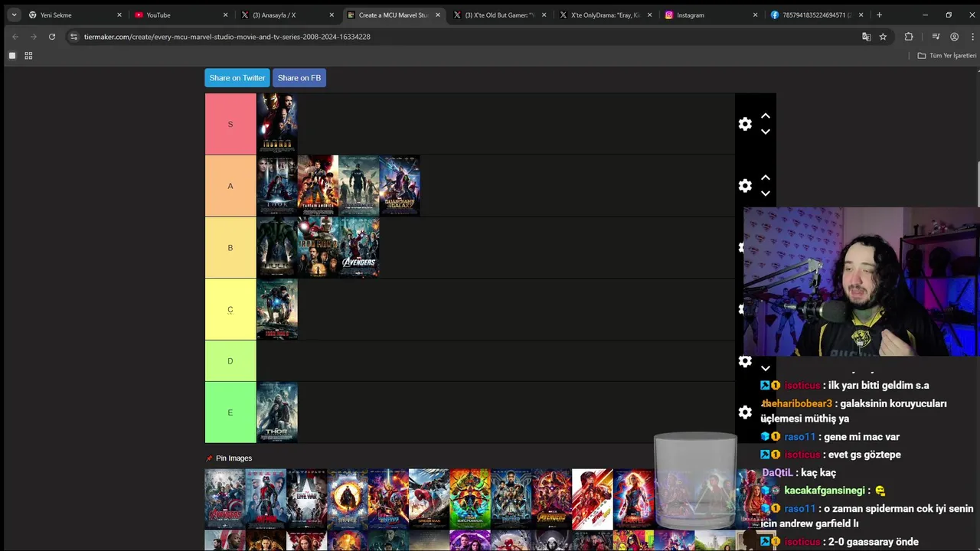Select The Avengers poster in B tier

click(x=359, y=248)
